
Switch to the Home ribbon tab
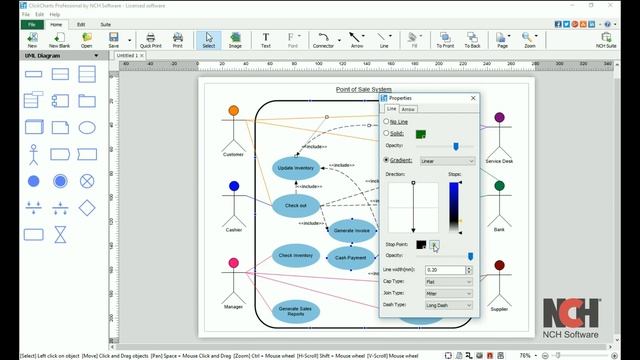56,24
